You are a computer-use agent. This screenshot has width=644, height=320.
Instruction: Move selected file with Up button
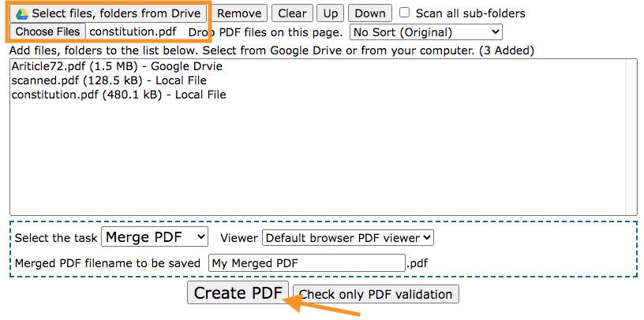click(x=331, y=13)
